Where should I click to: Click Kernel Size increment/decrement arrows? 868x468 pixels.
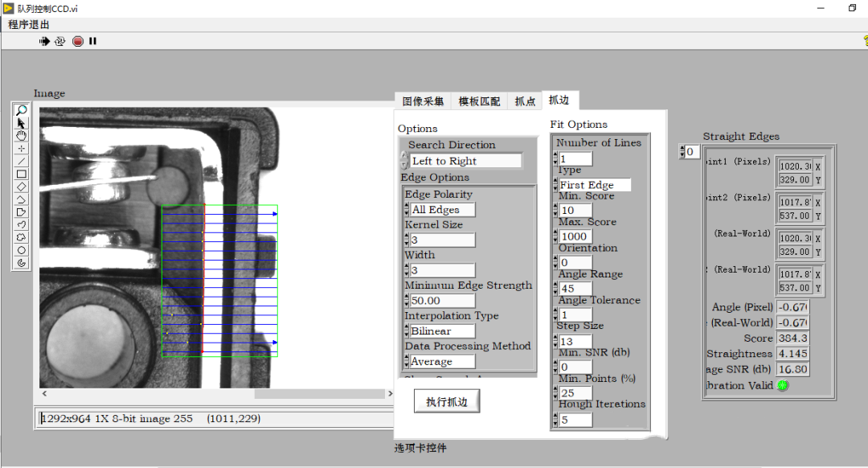click(x=407, y=240)
